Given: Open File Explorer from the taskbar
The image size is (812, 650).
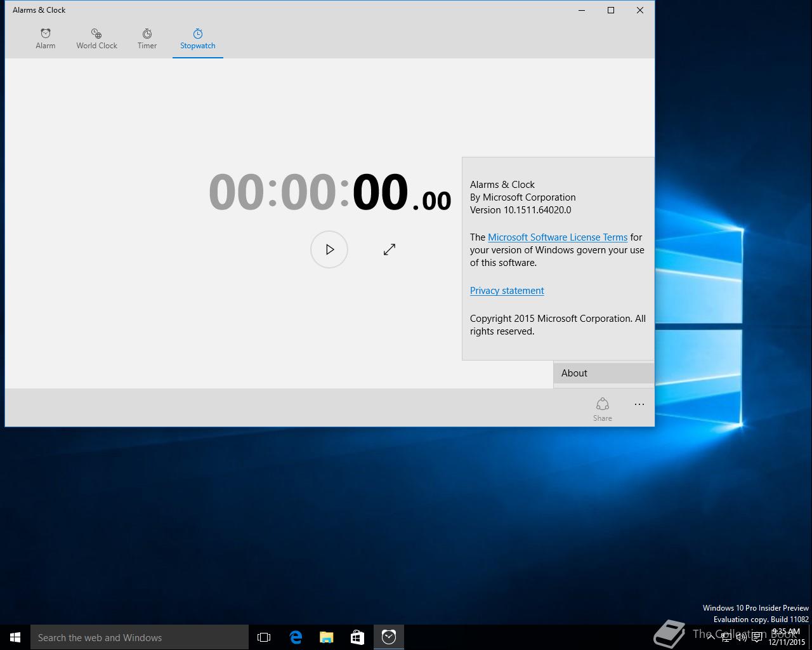Looking at the screenshot, I should [x=327, y=637].
